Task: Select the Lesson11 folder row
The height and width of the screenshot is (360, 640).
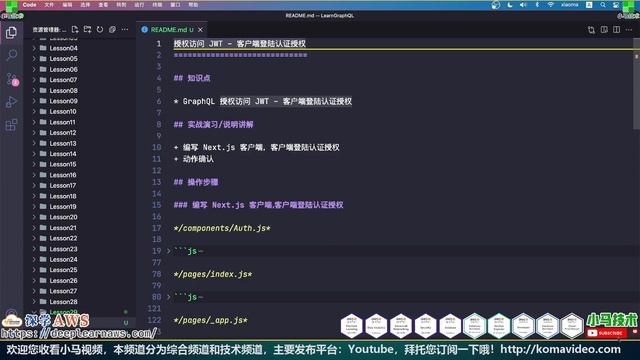Action: [80, 122]
